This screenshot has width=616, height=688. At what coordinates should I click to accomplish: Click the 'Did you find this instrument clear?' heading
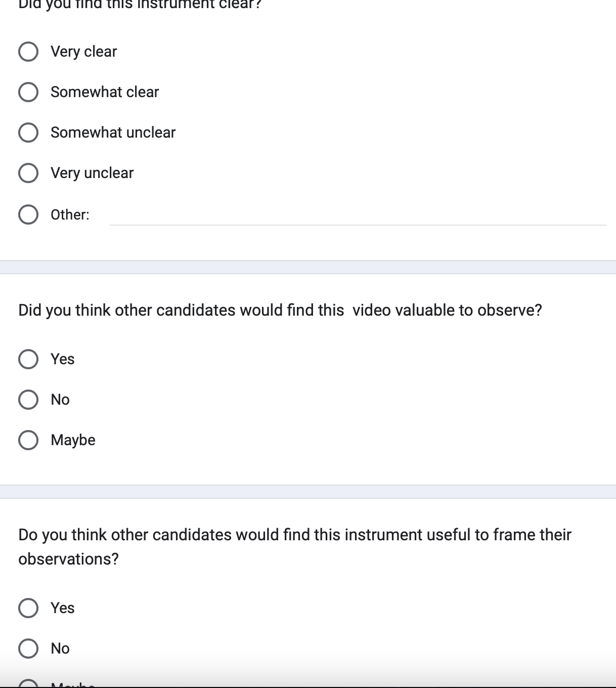click(140, 4)
